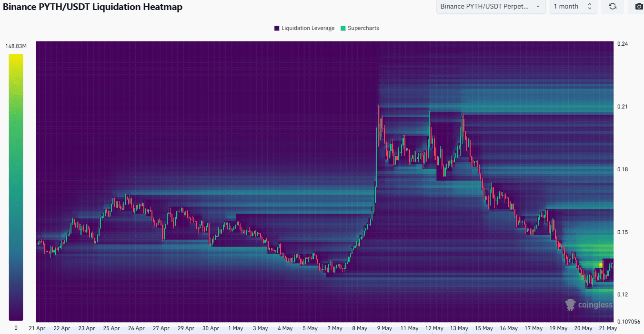Click the 21 Apr date axis label

[x=37, y=328]
